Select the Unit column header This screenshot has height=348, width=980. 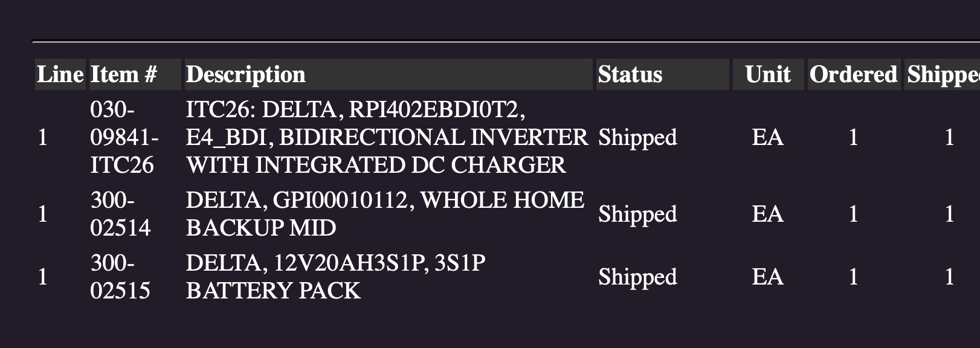(x=767, y=74)
